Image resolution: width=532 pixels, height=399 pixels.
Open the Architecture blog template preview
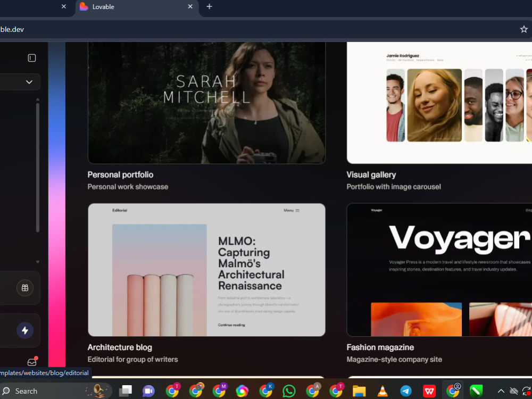206,270
